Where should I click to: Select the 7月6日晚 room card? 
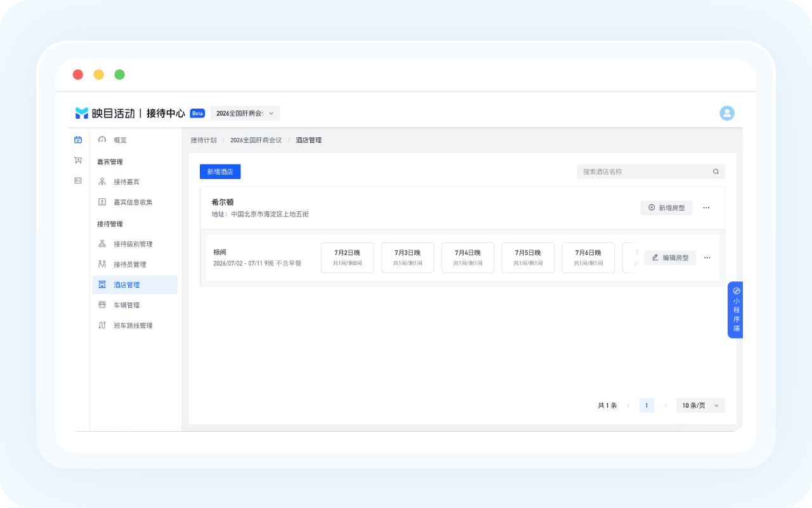pyautogui.click(x=588, y=258)
